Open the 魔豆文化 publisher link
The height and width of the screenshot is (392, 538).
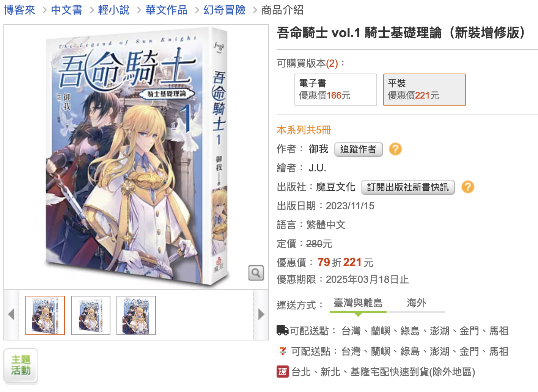coord(335,187)
